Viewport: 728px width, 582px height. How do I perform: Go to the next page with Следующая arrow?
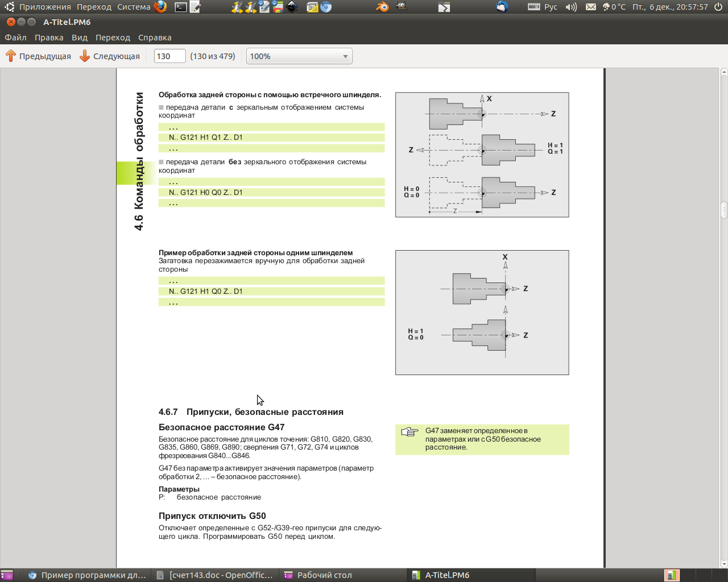tap(110, 56)
